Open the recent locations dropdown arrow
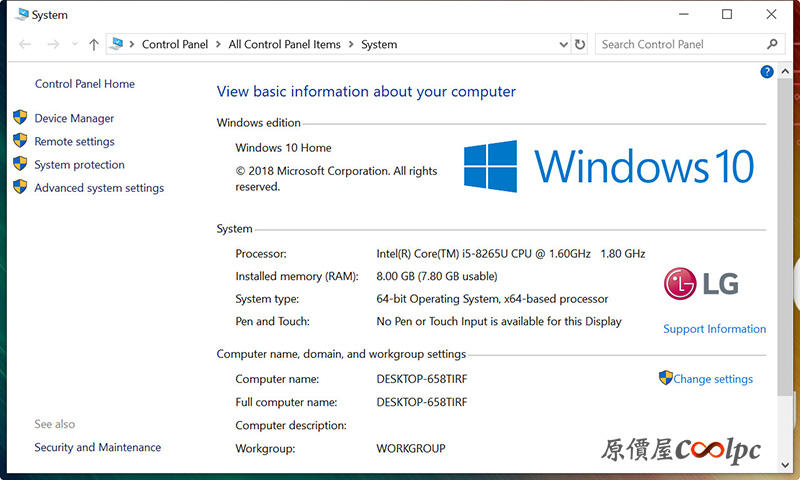 pyautogui.click(x=74, y=44)
